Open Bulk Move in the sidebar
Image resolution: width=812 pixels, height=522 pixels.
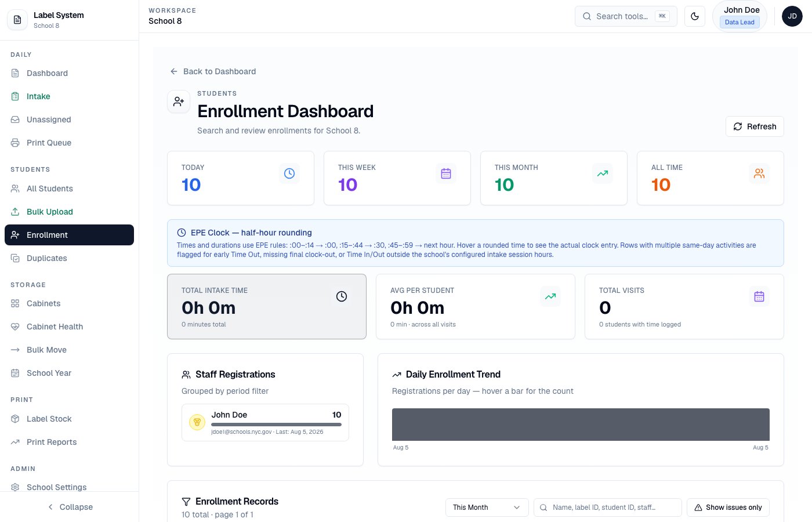click(69, 350)
